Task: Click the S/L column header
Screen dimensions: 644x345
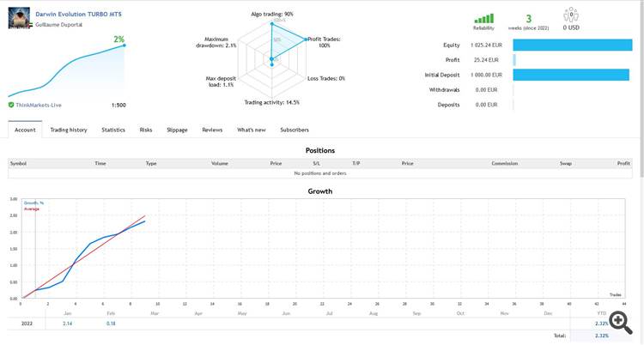Action: coord(316,163)
